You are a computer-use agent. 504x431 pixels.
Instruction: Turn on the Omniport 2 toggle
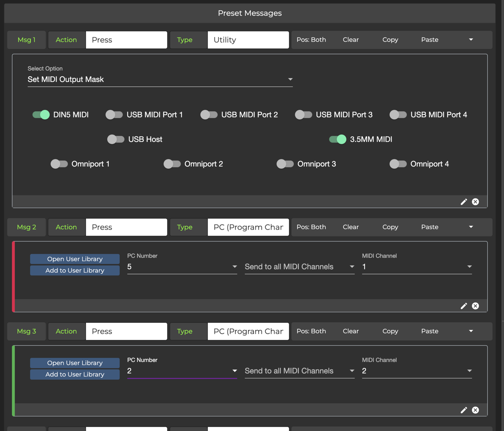tap(172, 164)
